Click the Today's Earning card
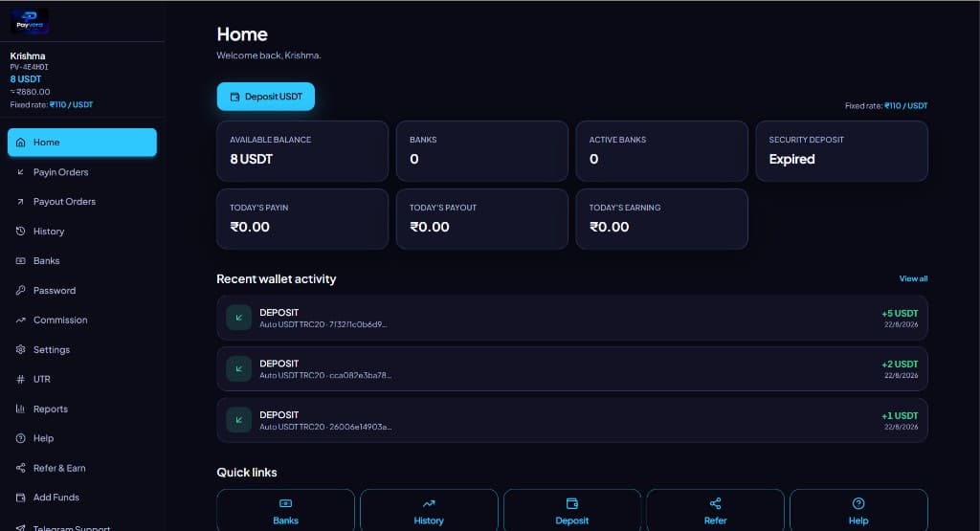The width and height of the screenshot is (980, 531). 662,219
